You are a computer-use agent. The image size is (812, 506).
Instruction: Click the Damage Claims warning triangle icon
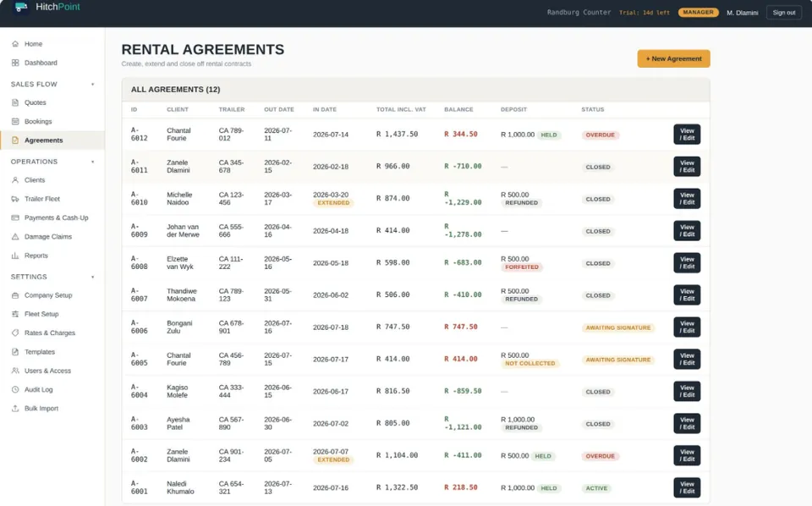pos(15,237)
